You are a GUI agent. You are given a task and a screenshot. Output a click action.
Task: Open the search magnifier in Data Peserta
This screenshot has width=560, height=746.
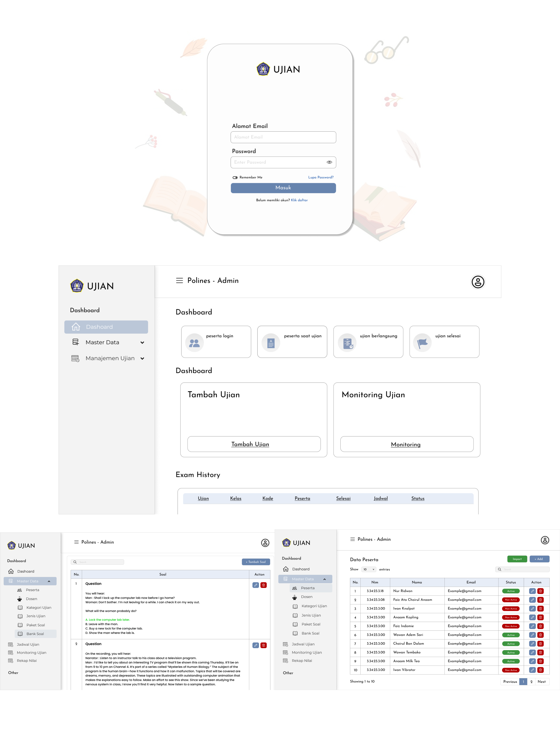point(500,569)
